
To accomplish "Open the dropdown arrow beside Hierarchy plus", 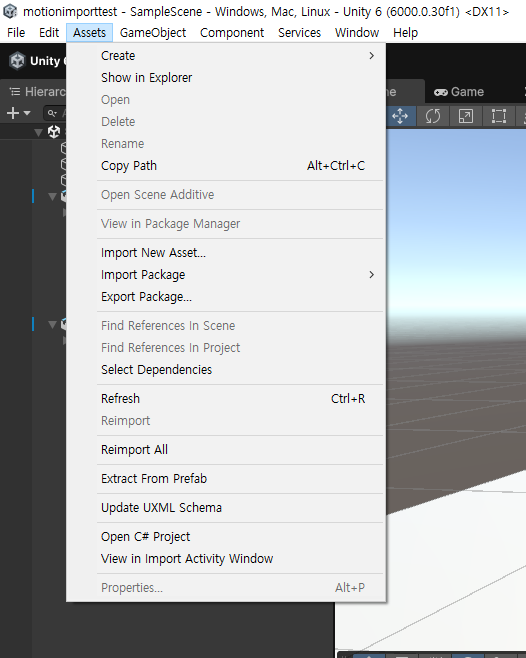I will 27,113.
